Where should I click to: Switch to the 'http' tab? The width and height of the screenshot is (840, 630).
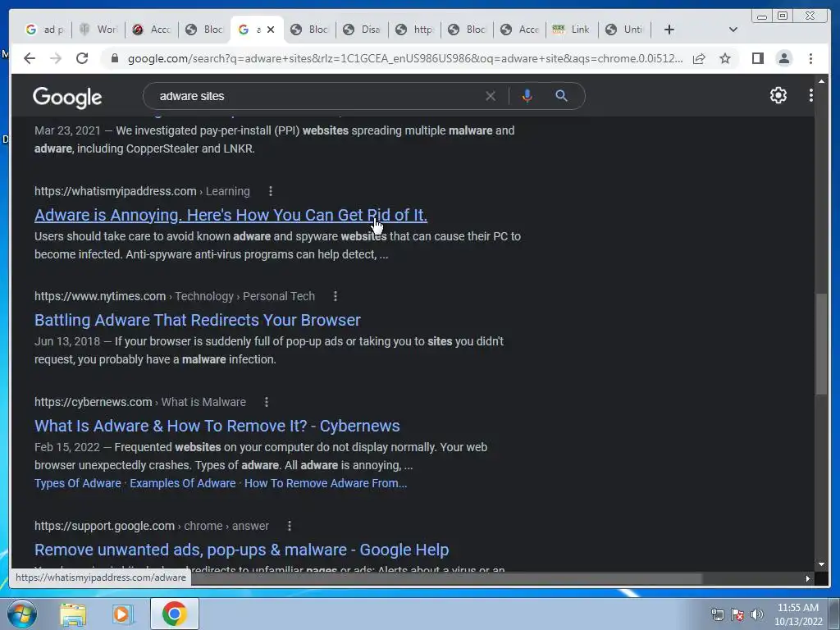(414, 30)
